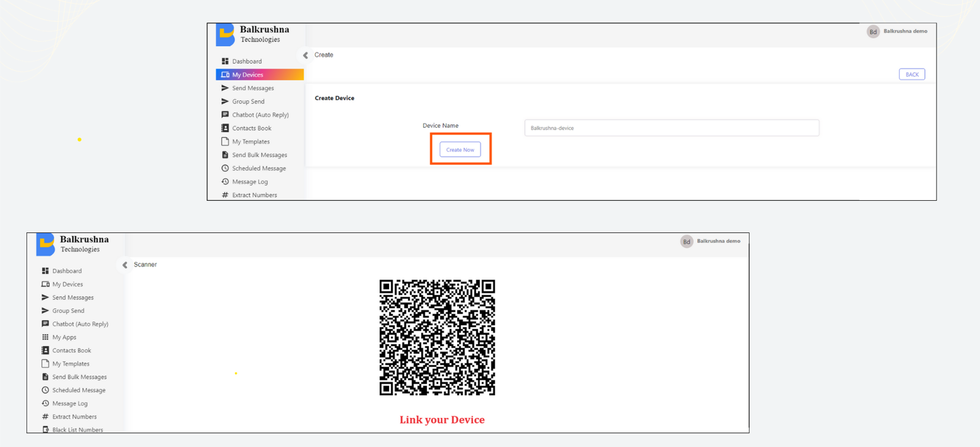Collapse the sidebar on the Create Device page
This screenshot has height=447, width=980.
pyautogui.click(x=306, y=56)
